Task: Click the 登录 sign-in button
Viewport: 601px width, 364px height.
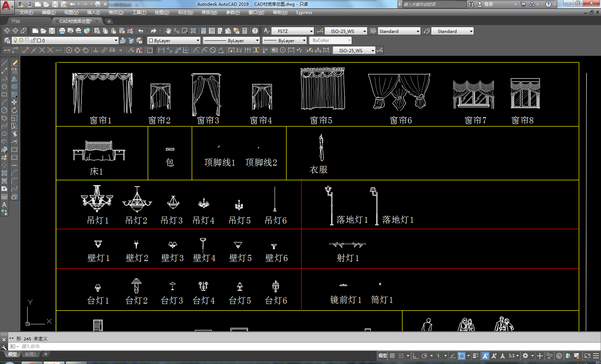Action: 486,4
